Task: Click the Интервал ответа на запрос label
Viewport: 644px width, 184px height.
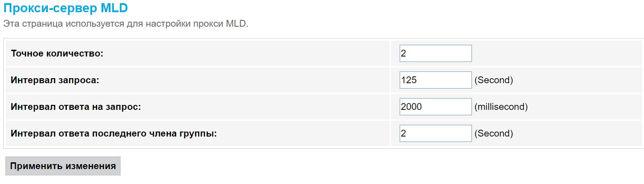Action: click(x=76, y=107)
